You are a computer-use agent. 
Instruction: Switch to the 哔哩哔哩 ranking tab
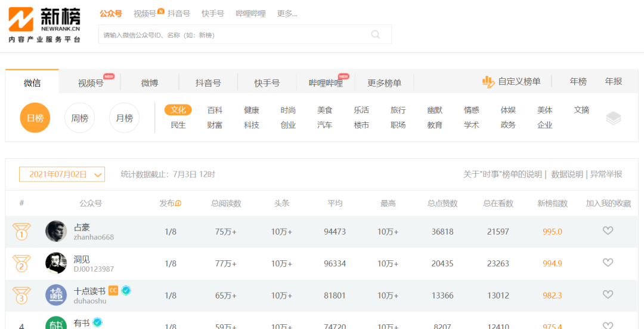click(x=326, y=83)
